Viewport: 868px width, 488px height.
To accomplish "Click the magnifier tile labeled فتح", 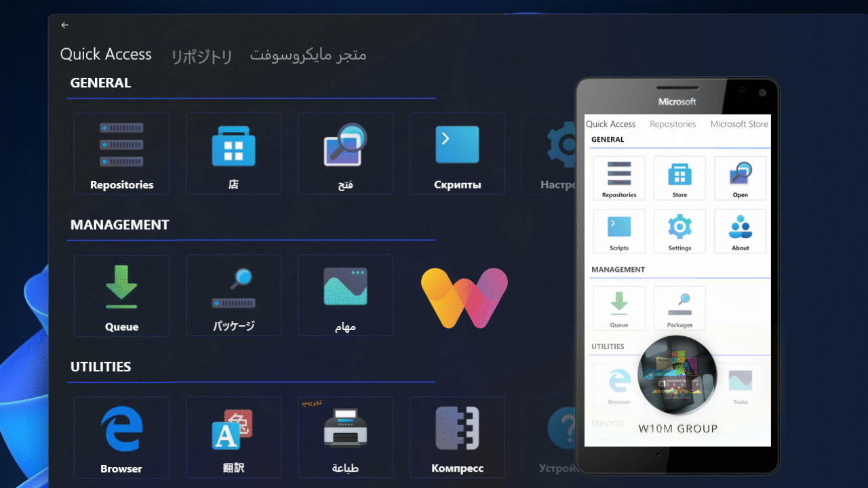I will [x=345, y=154].
